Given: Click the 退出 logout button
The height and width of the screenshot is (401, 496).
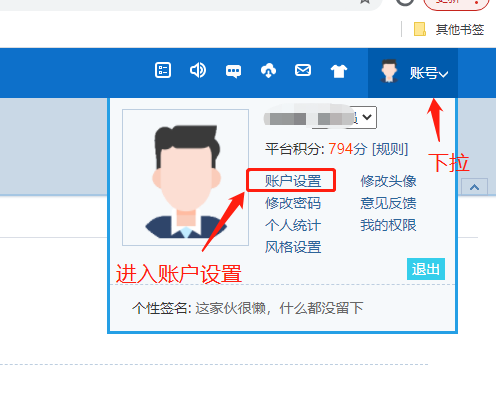Looking at the screenshot, I should point(426,269).
